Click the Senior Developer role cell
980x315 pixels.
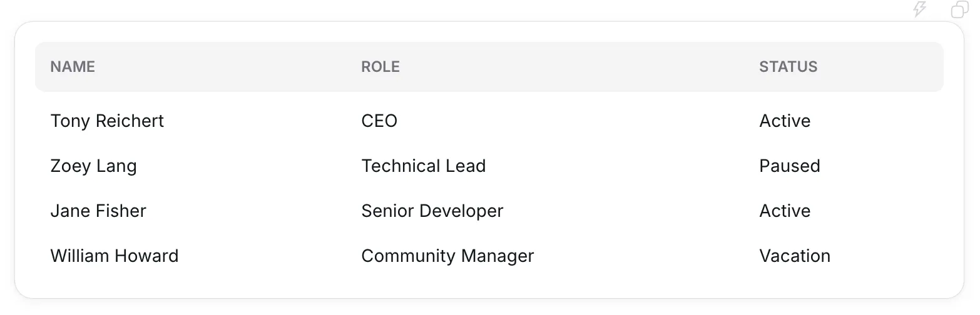pos(432,211)
